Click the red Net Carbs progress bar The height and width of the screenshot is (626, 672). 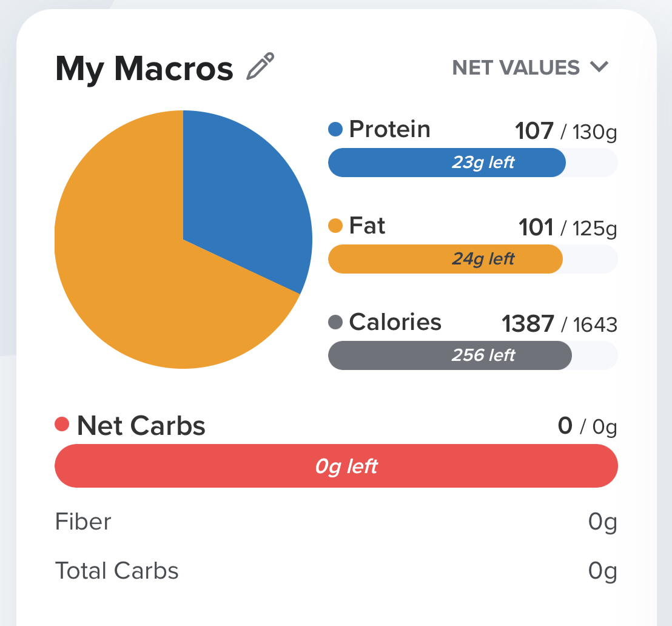[336, 466]
